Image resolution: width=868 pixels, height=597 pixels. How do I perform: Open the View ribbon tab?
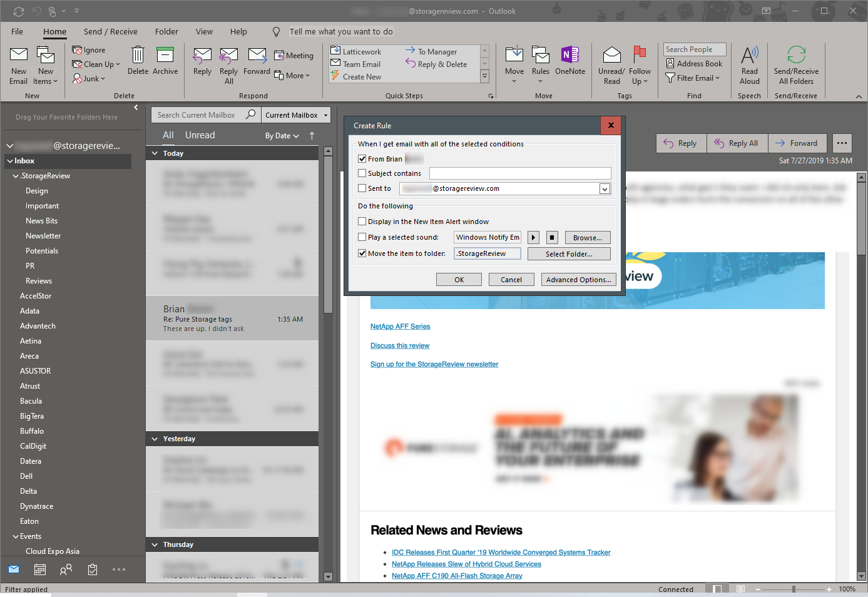point(204,31)
